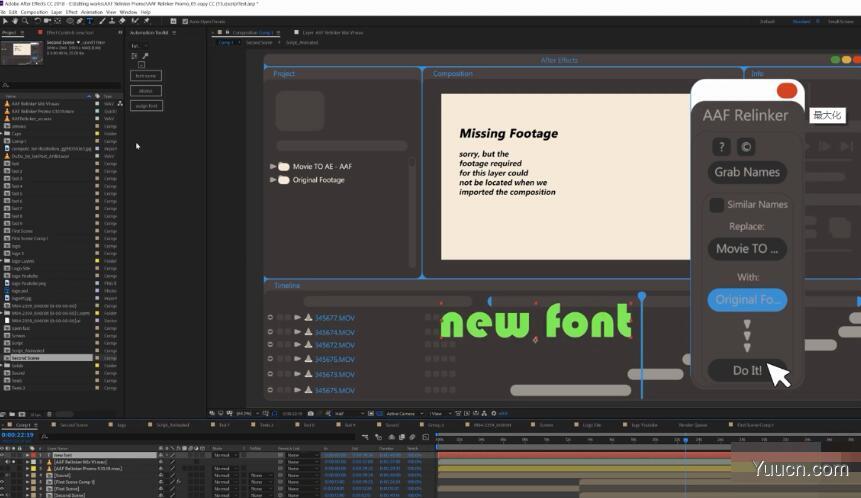Expand the new font layer properties
This screenshot has width=861, height=498.
tap(27, 455)
